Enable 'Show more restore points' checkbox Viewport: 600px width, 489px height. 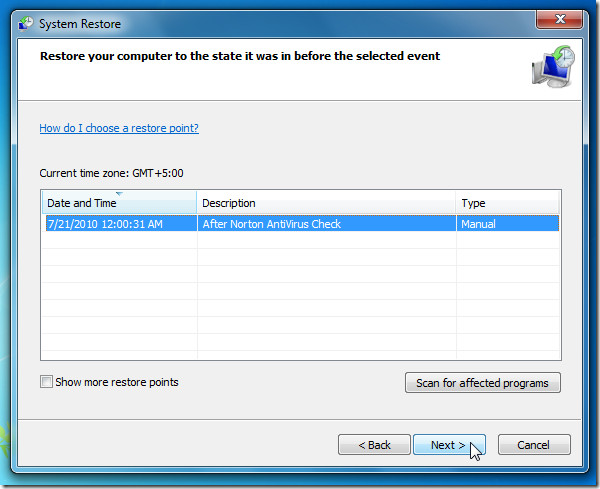point(46,382)
